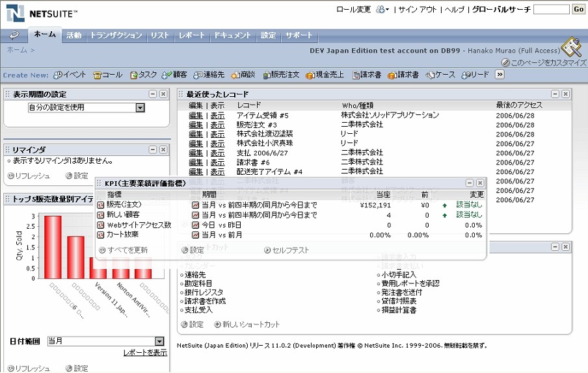The height and width of the screenshot is (373, 588).
Task: Create new コール from toolbar
Action: (108, 75)
